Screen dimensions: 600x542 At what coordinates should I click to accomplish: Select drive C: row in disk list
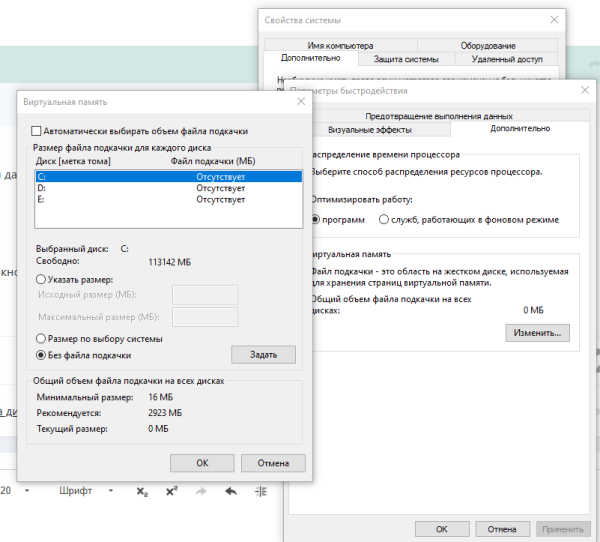[x=168, y=176]
